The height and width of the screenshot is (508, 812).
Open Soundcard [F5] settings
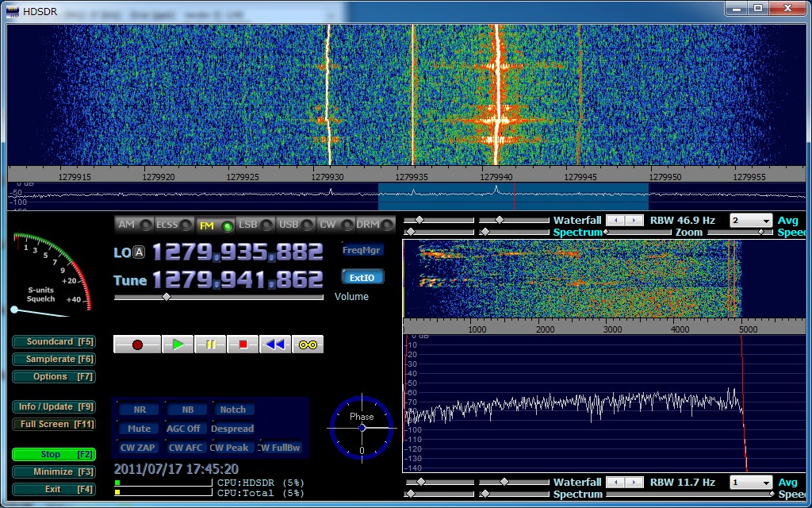click(x=54, y=341)
